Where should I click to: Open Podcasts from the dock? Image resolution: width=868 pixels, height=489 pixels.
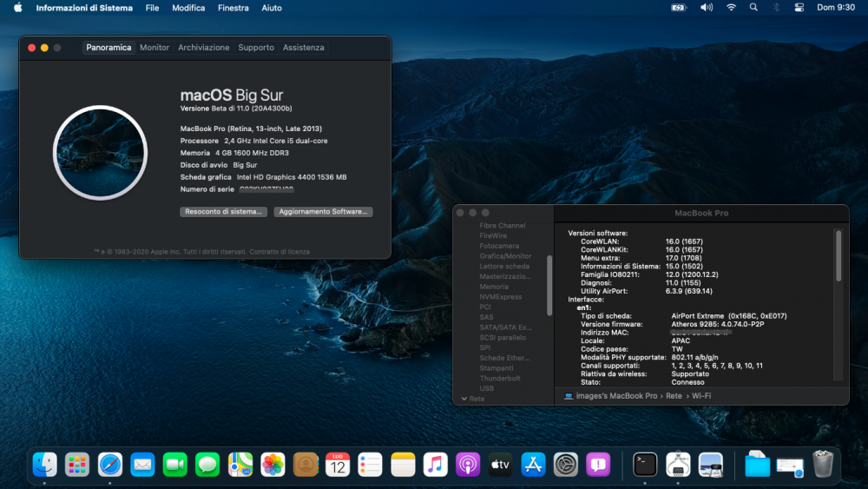(x=468, y=464)
